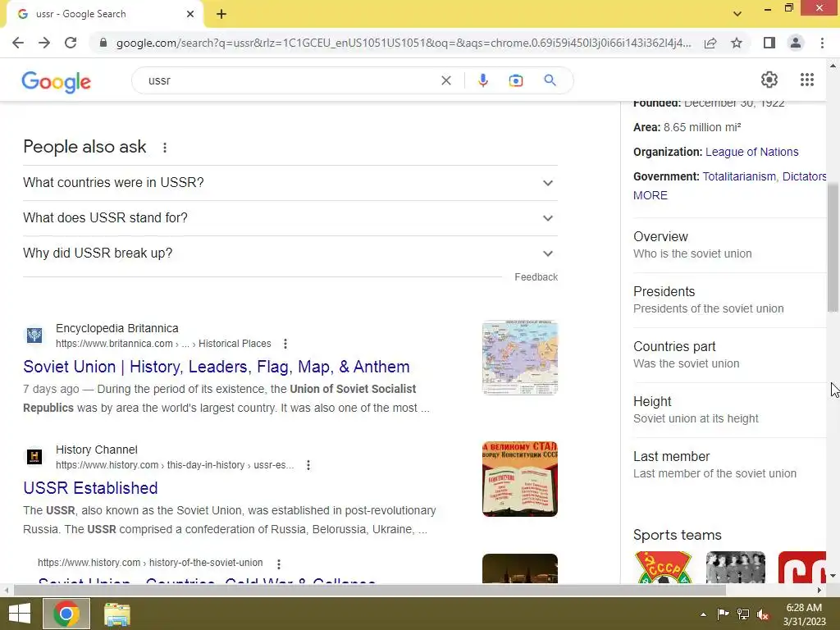Click the MORE link in knowledge panel

coord(651,195)
